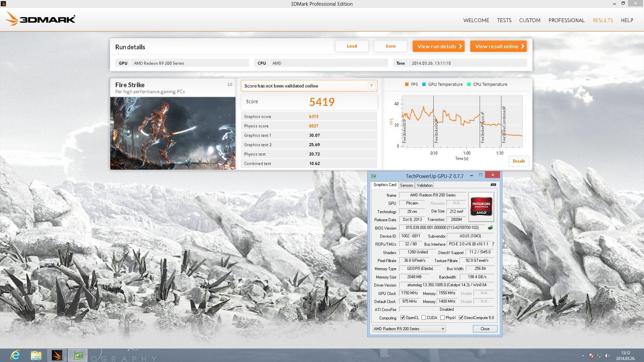Click the Action Center flag tray icon
This screenshot has height=362, width=644.
[x=591, y=356]
